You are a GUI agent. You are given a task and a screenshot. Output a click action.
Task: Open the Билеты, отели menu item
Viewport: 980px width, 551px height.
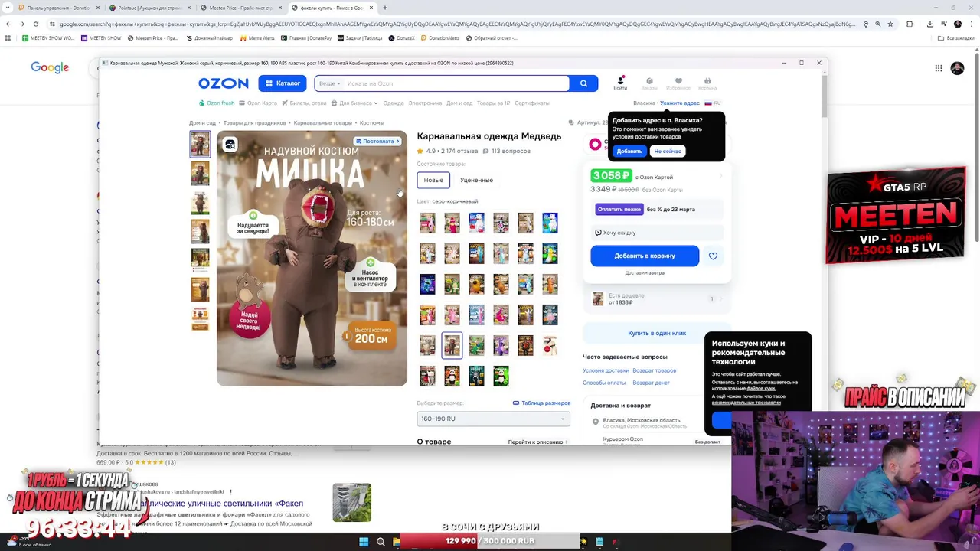pyautogui.click(x=304, y=103)
